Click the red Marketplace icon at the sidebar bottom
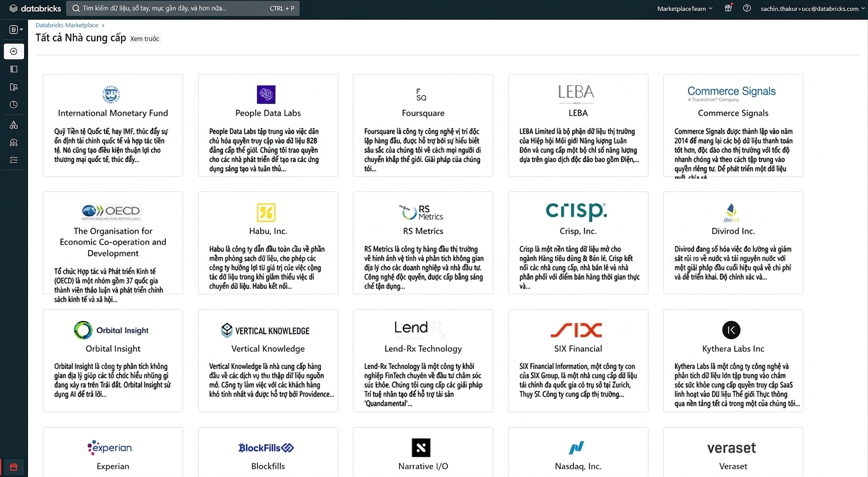The image size is (868, 477). tap(14, 467)
